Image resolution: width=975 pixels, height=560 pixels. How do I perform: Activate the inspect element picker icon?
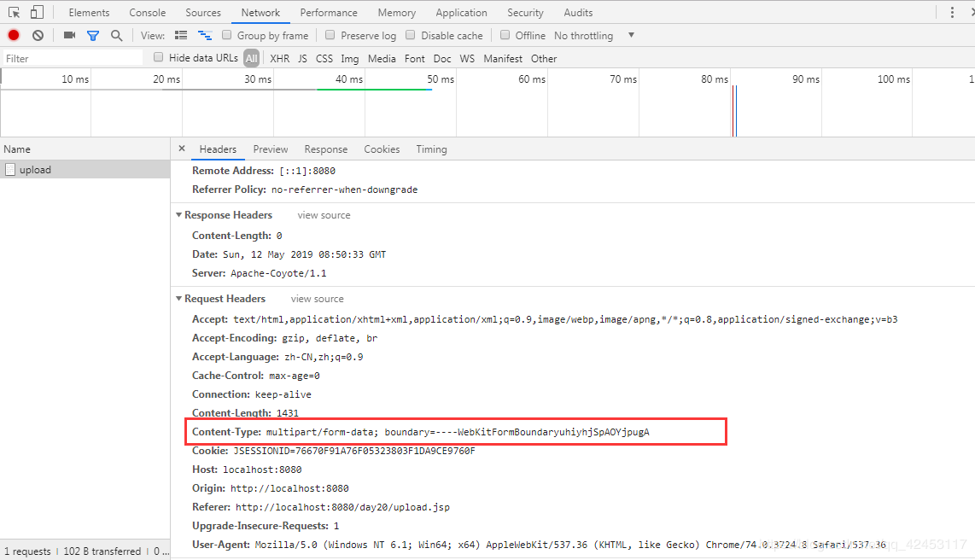click(14, 13)
